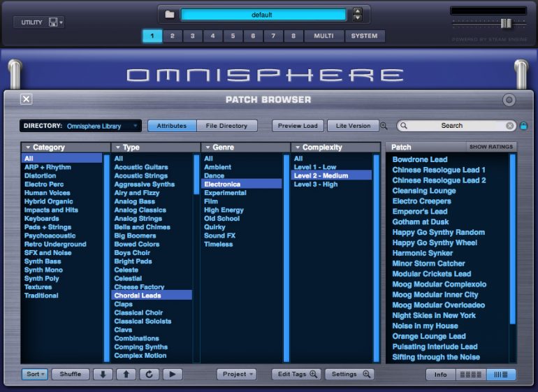This screenshot has height=392, width=538.
Task: Toggle the Info panel button
Action: coord(441,375)
